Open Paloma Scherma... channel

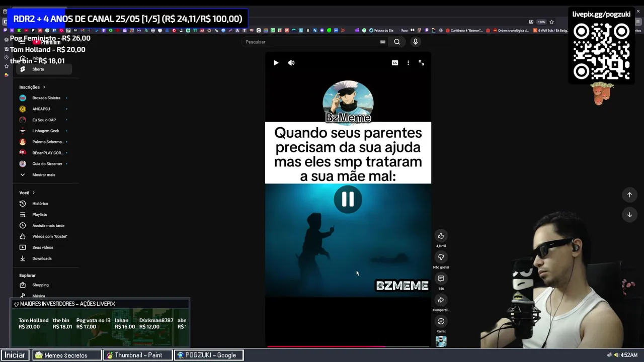pyautogui.click(x=44, y=142)
